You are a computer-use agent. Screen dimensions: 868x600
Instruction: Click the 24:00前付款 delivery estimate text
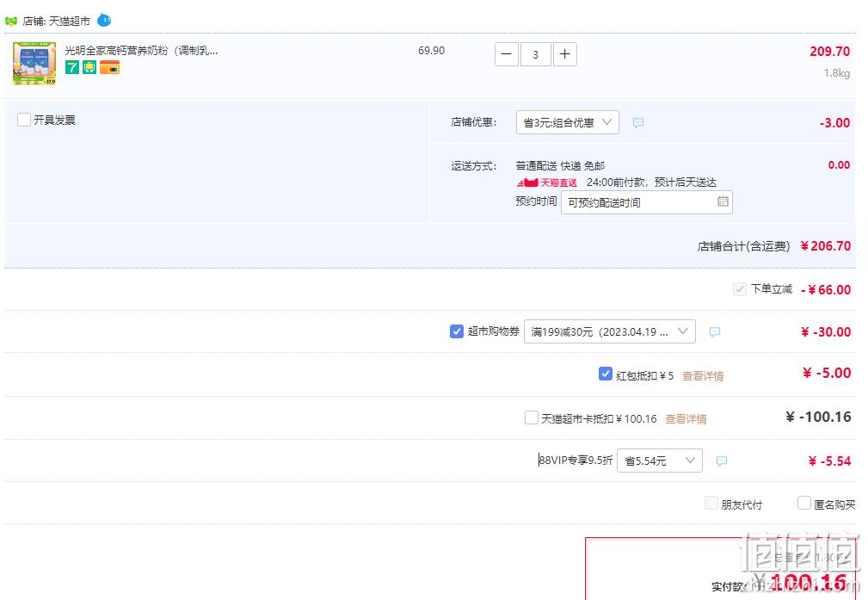pos(651,182)
